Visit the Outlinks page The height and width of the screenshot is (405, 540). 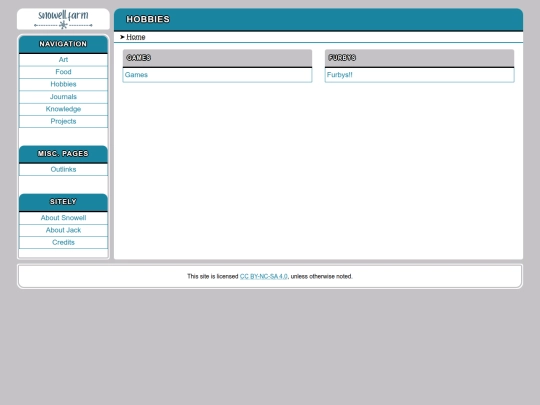tap(63, 169)
